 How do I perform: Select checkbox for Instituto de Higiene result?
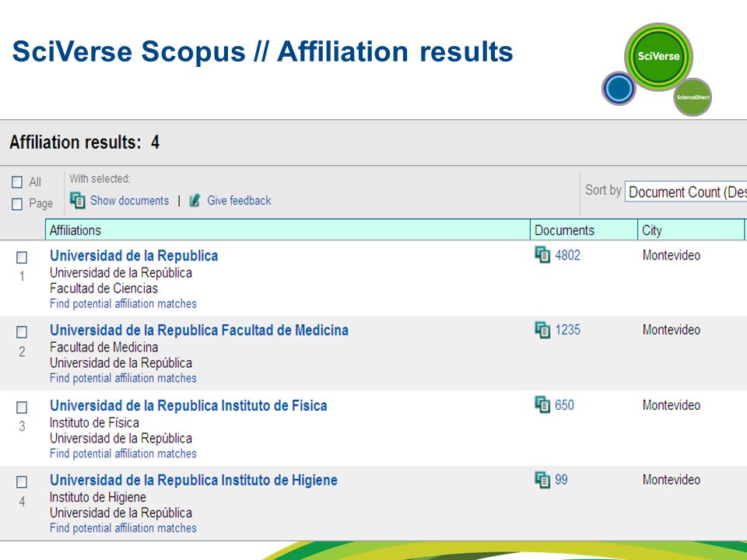(x=22, y=482)
